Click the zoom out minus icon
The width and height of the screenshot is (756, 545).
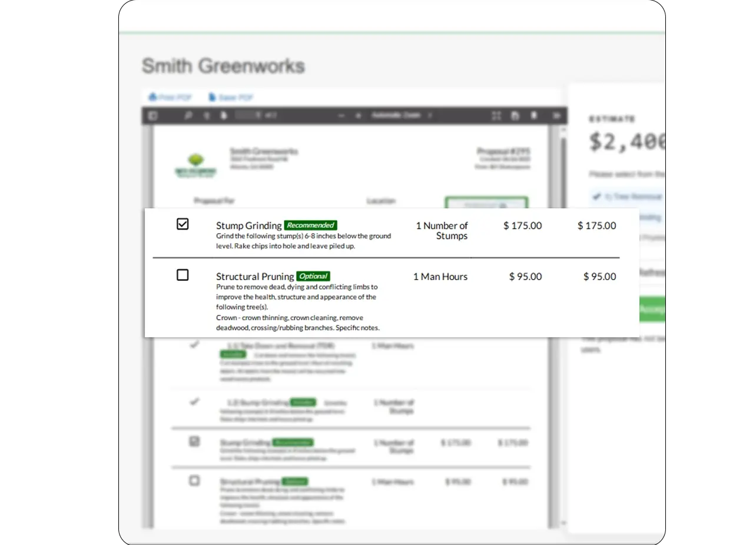341,116
